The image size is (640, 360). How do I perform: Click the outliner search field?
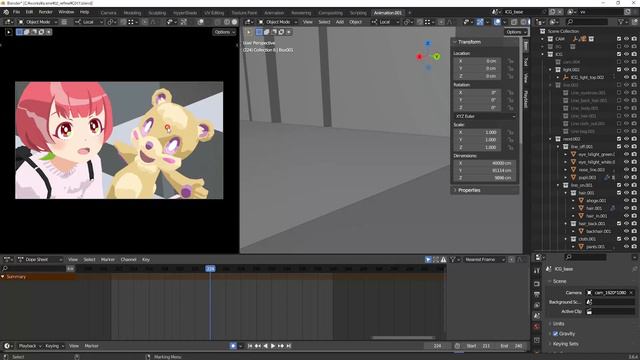587,22
